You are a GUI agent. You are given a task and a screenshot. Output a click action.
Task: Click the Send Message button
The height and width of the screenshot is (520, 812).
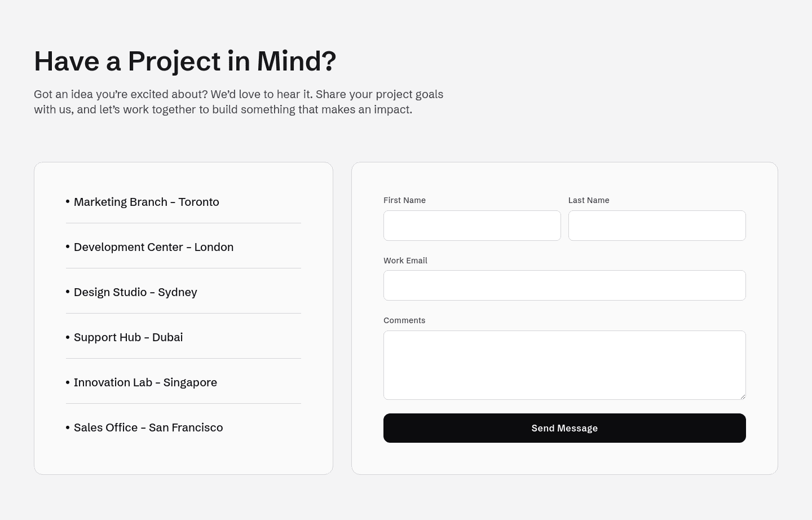click(x=564, y=428)
